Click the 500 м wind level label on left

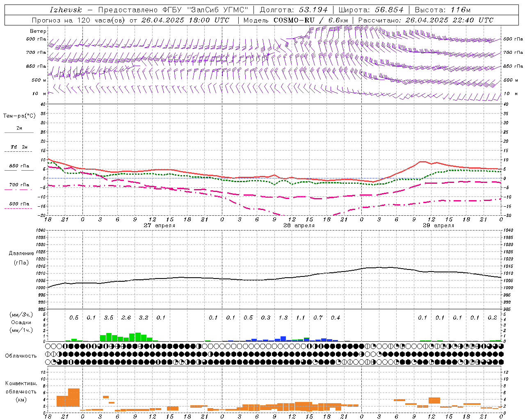coord(39,80)
